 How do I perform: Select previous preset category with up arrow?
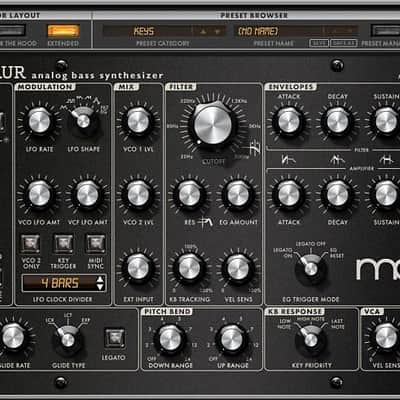(x=203, y=32)
